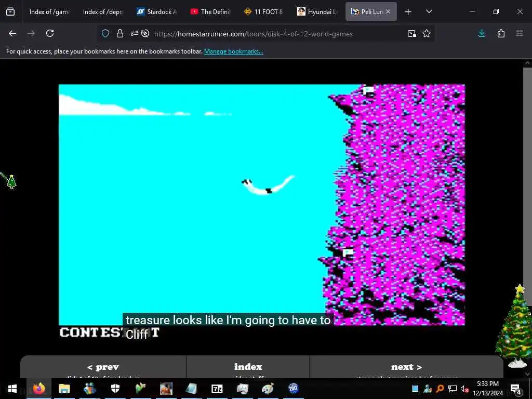Image resolution: width=532 pixels, height=399 pixels.
Task: Switch to The Defini YouTube tab
Action: click(210, 12)
